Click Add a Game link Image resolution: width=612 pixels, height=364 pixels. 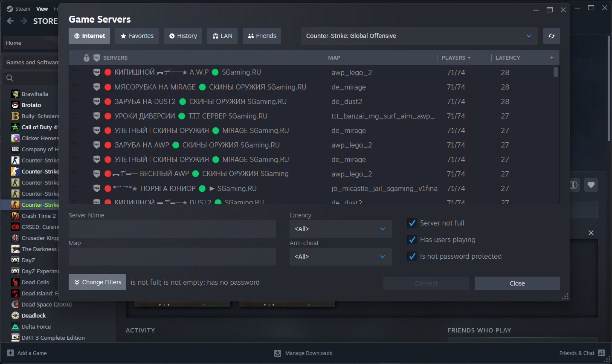click(x=32, y=353)
